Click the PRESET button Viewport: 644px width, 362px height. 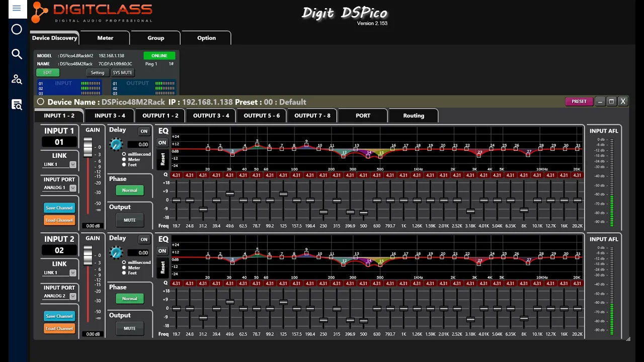point(579,102)
